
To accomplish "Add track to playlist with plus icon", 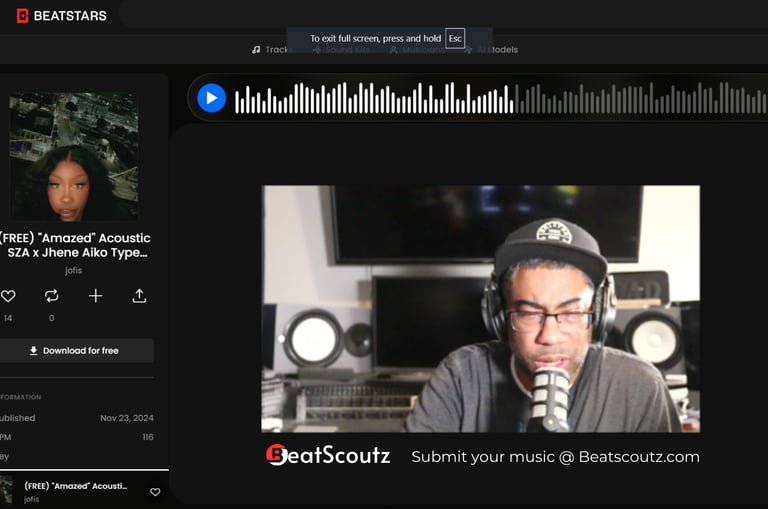I will click(x=96, y=296).
